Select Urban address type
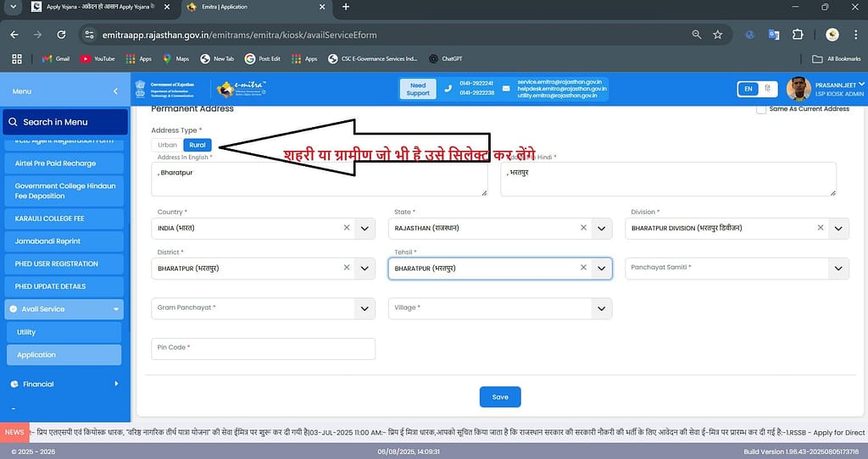Image resolution: width=868 pixels, height=459 pixels. point(168,145)
